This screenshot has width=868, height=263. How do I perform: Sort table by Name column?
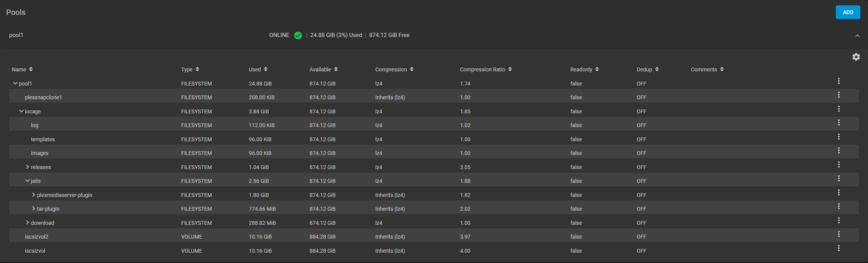[22, 69]
